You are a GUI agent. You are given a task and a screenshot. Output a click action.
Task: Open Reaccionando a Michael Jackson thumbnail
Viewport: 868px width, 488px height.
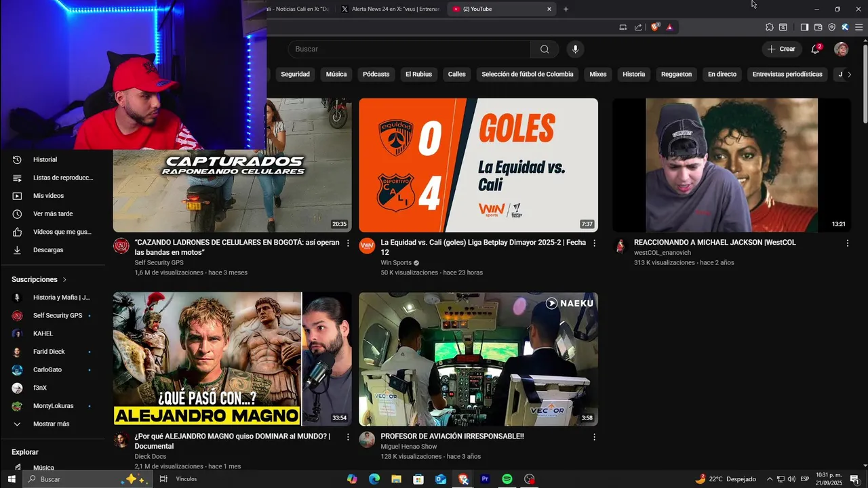tap(732, 165)
